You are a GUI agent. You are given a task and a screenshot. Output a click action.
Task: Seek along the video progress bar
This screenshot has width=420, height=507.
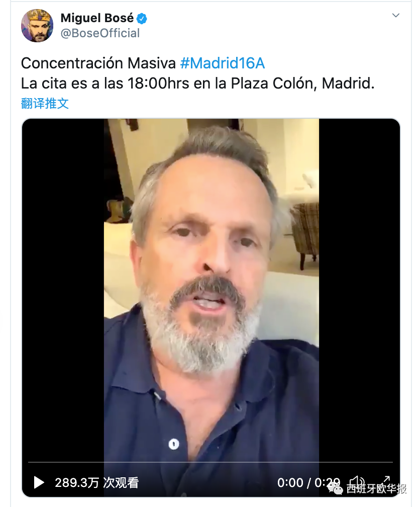click(211, 462)
